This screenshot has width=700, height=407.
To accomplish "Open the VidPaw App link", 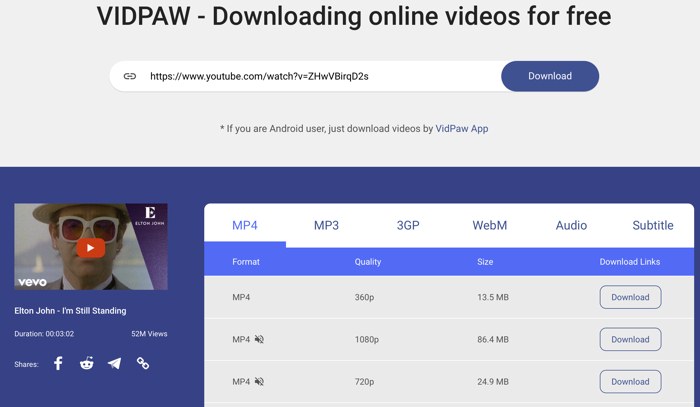I will pos(462,129).
